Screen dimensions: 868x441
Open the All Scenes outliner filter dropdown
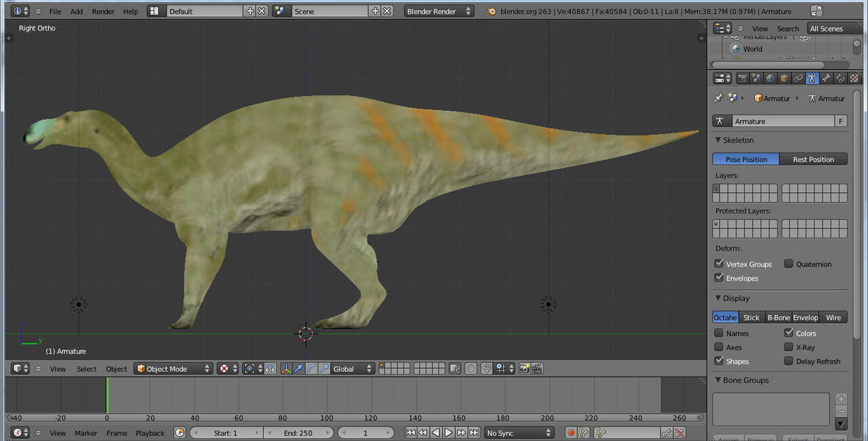(833, 28)
